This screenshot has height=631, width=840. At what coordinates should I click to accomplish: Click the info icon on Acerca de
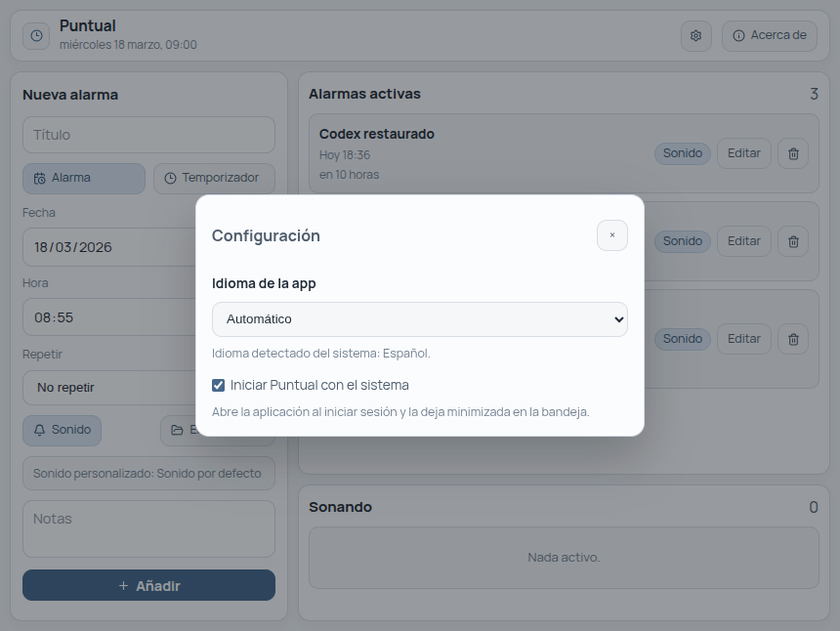739,35
